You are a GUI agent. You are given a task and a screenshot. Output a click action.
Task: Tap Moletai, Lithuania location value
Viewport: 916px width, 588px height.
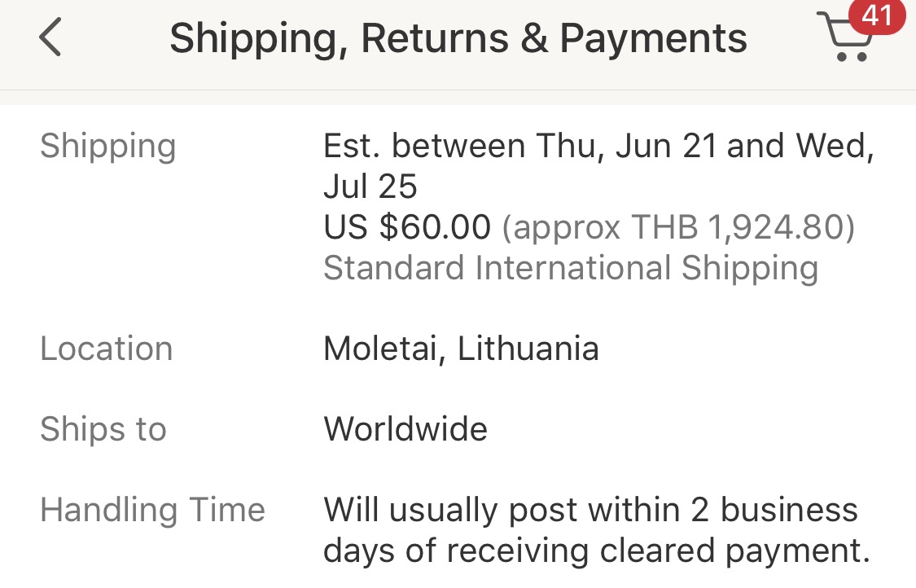pyautogui.click(x=461, y=349)
